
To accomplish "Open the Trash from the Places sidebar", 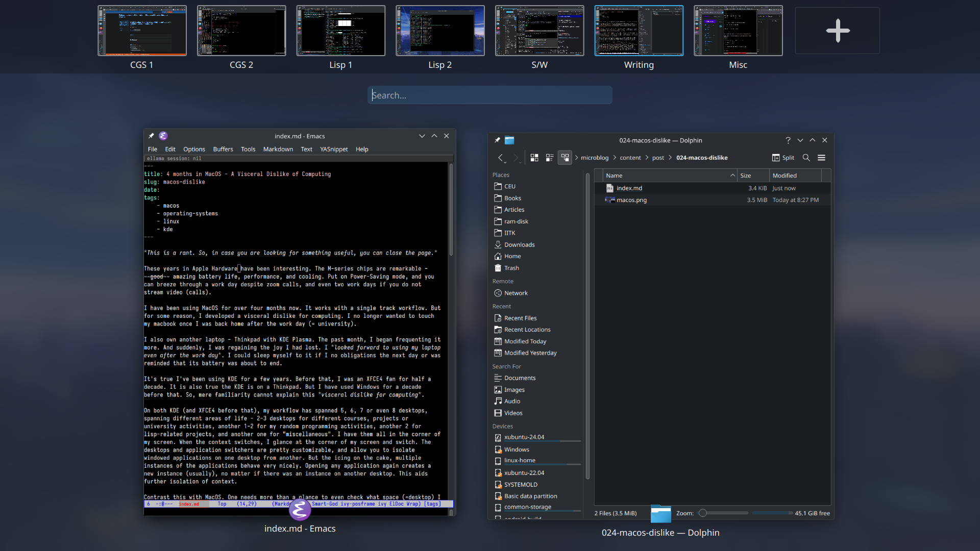I will coord(510,268).
